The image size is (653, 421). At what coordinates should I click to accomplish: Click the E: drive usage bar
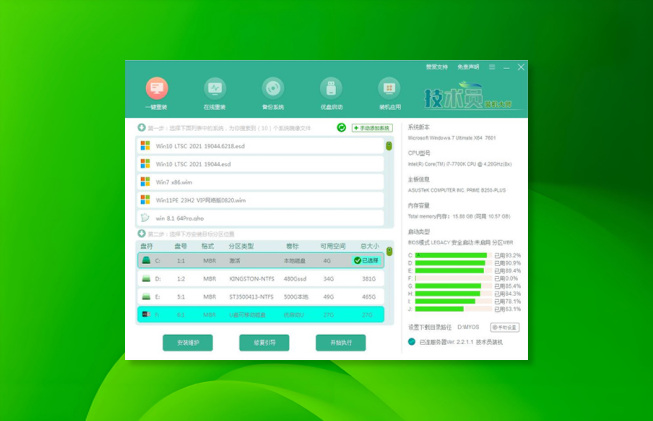click(454, 271)
